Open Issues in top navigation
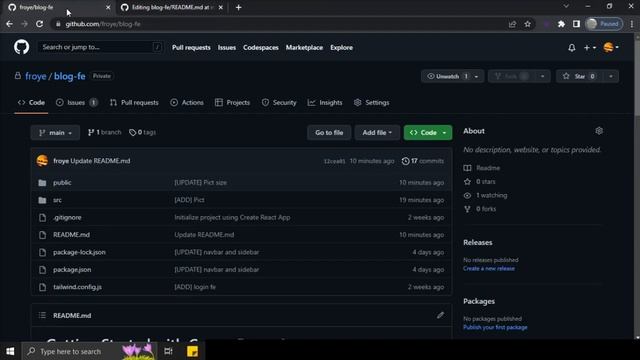Image resolution: width=640 pixels, height=360 pixels. [x=227, y=48]
